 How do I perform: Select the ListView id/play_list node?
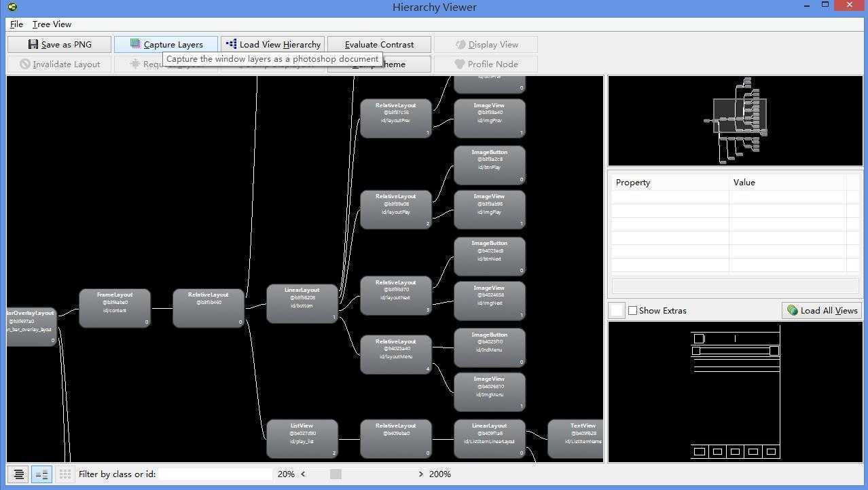(302, 439)
